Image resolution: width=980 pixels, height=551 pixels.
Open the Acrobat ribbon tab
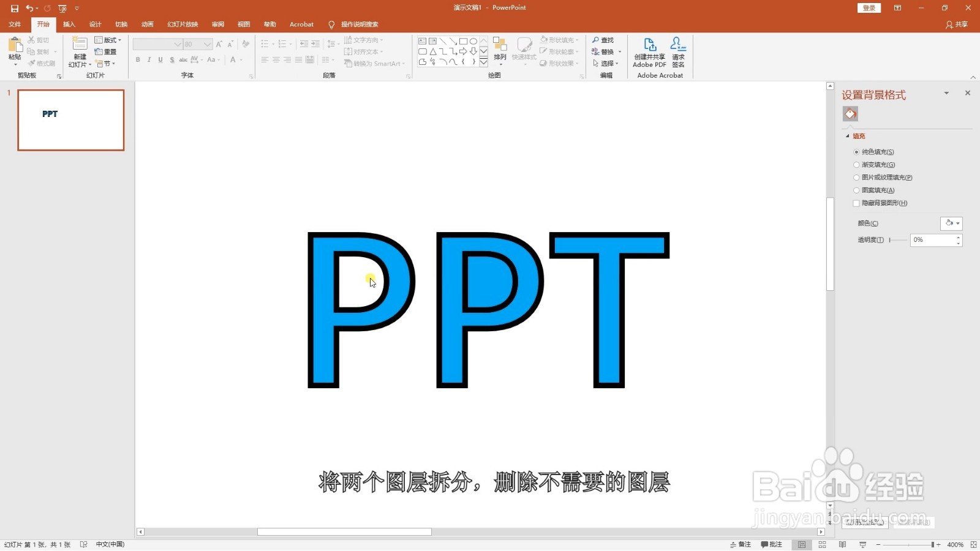click(x=301, y=24)
